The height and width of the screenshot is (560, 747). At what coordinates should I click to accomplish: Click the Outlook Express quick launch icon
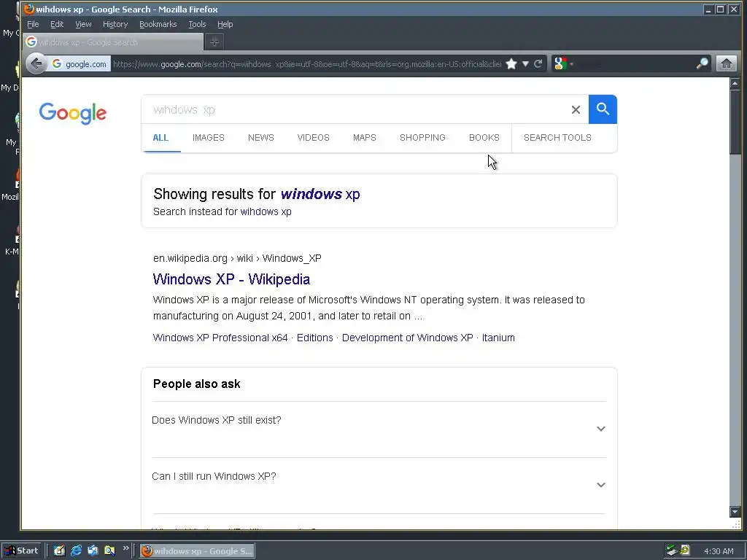pyautogui.click(x=93, y=551)
